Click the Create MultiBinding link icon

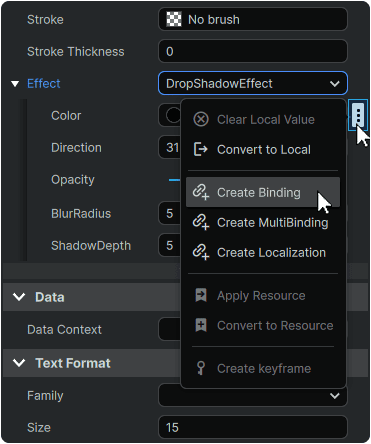201,222
